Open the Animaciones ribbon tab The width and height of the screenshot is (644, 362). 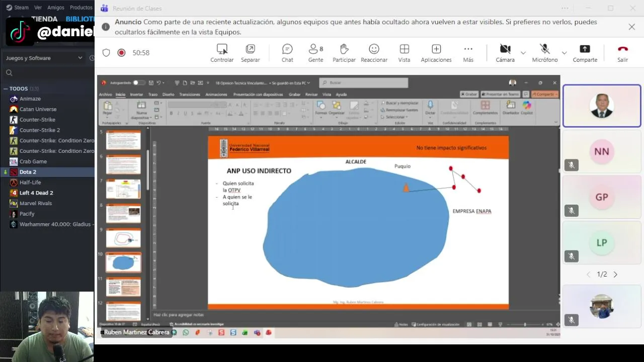coord(216,95)
